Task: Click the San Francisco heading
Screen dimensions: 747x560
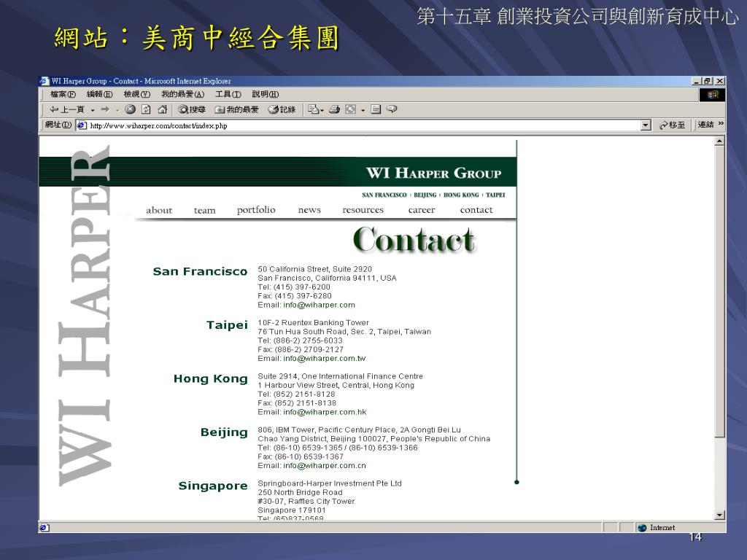Action: point(200,271)
